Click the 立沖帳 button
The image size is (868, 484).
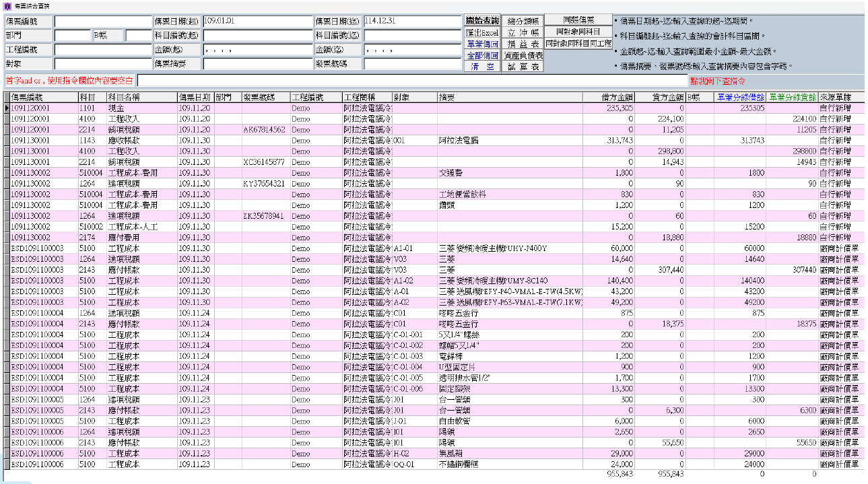[523, 32]
